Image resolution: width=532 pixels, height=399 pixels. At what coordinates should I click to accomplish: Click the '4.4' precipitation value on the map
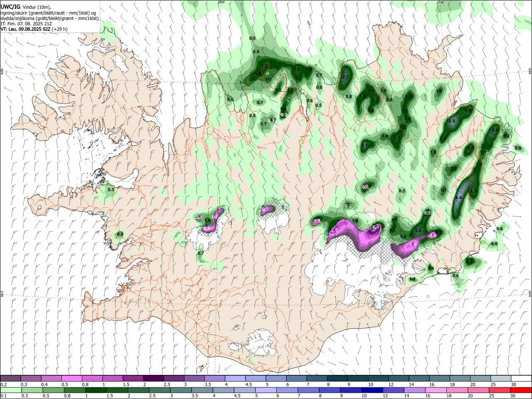click(x=459, y=198)
